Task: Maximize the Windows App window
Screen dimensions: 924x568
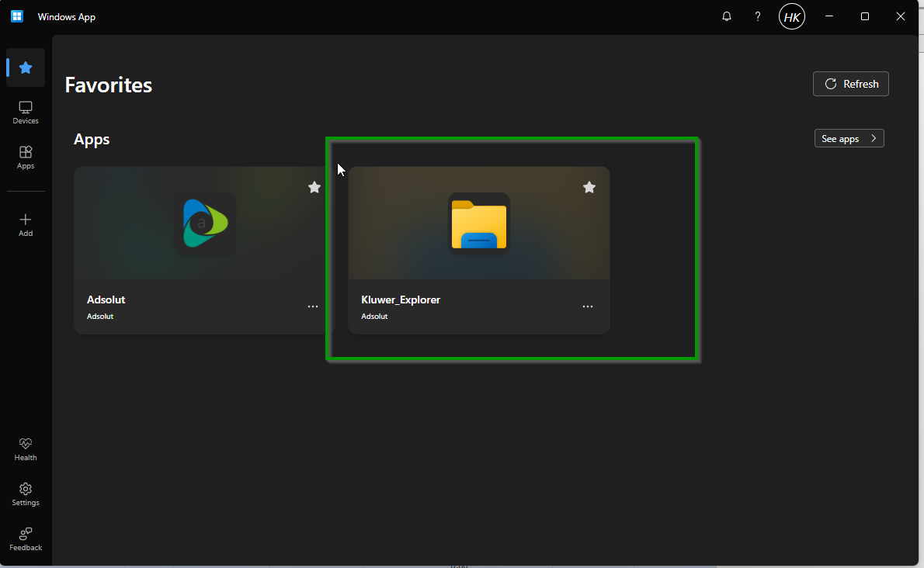Action: [865, 16]
